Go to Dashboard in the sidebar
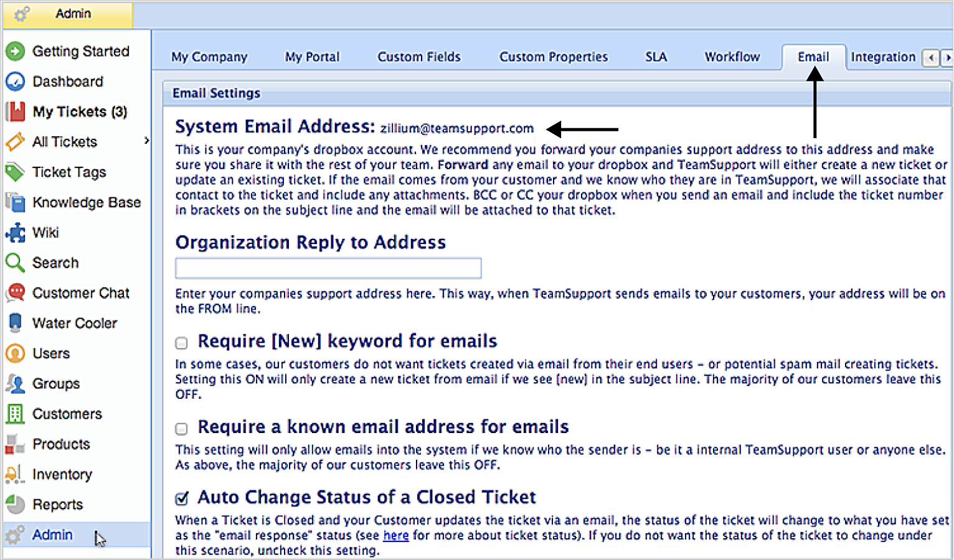This screenshot has width=954, height=560. pos(68,82)
